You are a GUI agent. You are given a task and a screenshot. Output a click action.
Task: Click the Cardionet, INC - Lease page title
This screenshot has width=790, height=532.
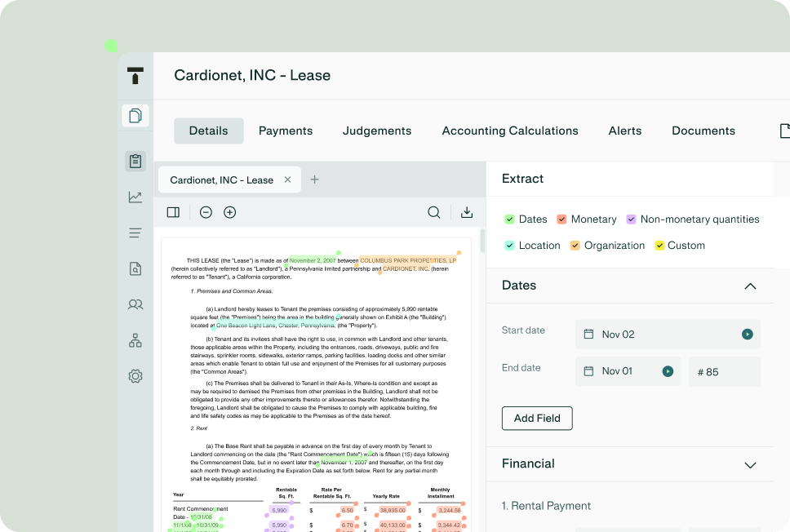pos(252,76)
